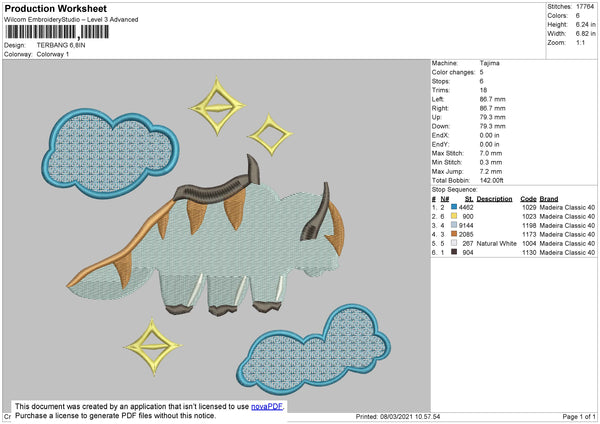The image size is (600, 424).
Task: Open the novaPDF link in the notice
Action: [x=267, y=406]
